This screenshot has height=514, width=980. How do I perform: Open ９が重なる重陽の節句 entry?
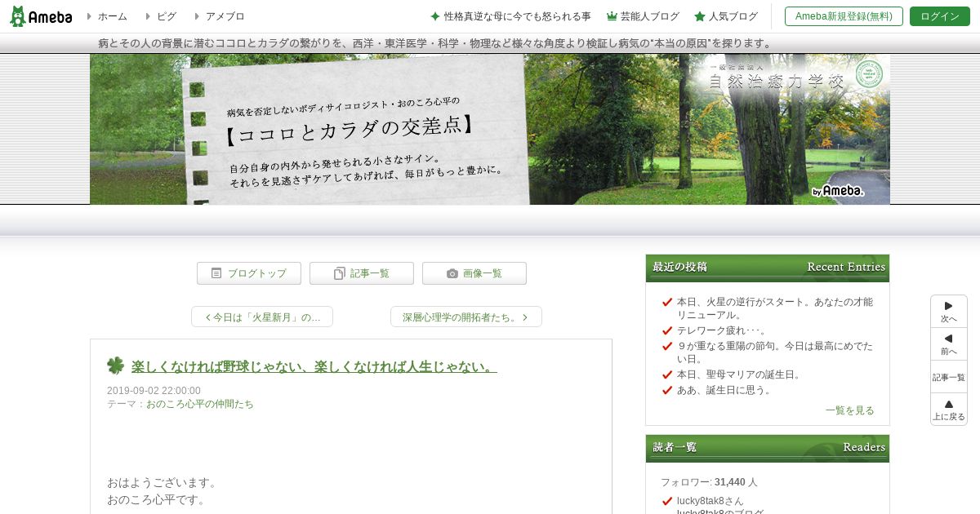[775, 352]
